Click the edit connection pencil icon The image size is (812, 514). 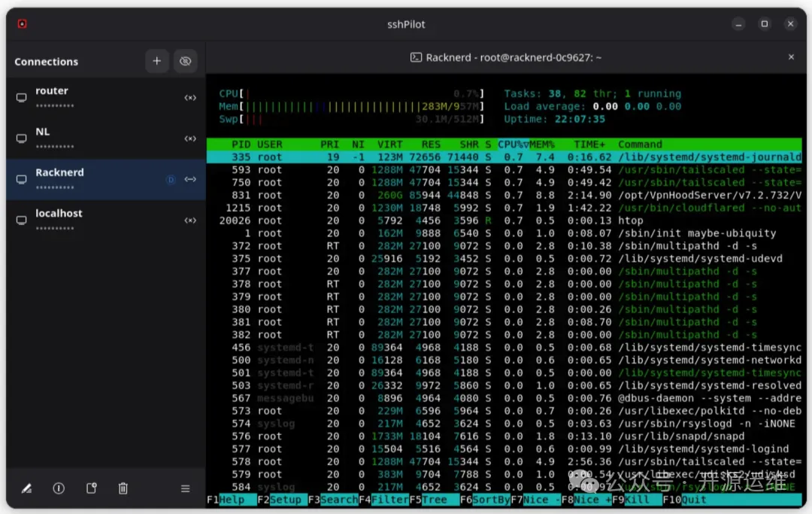(x=26, y=488)
